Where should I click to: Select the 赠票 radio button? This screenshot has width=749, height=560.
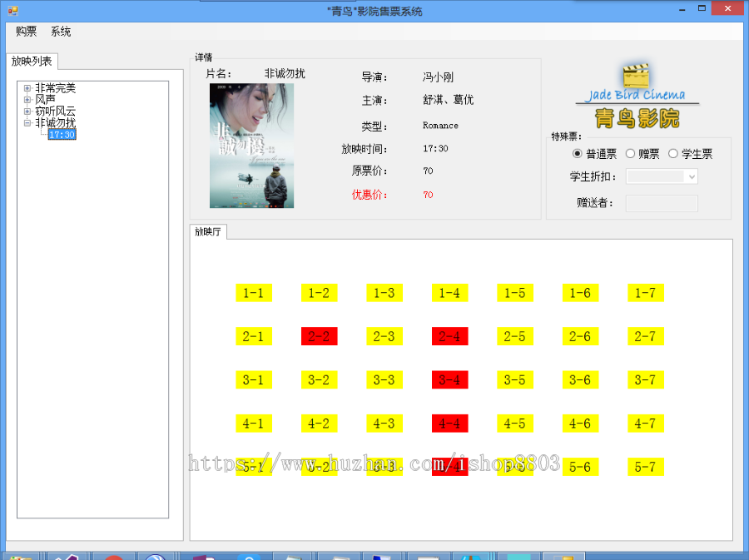click(x=629, y=153)
